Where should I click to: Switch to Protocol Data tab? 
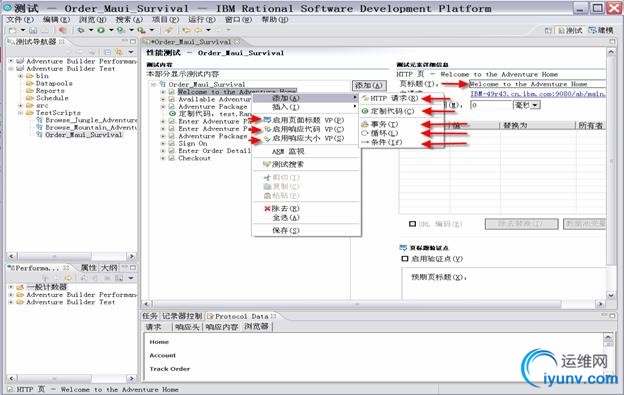coord(241,316)
